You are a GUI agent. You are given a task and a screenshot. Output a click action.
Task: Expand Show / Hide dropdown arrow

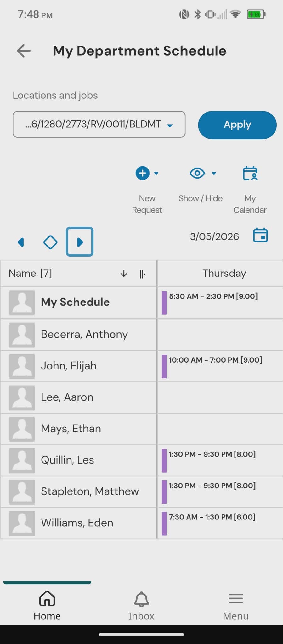tap(214, 173)
